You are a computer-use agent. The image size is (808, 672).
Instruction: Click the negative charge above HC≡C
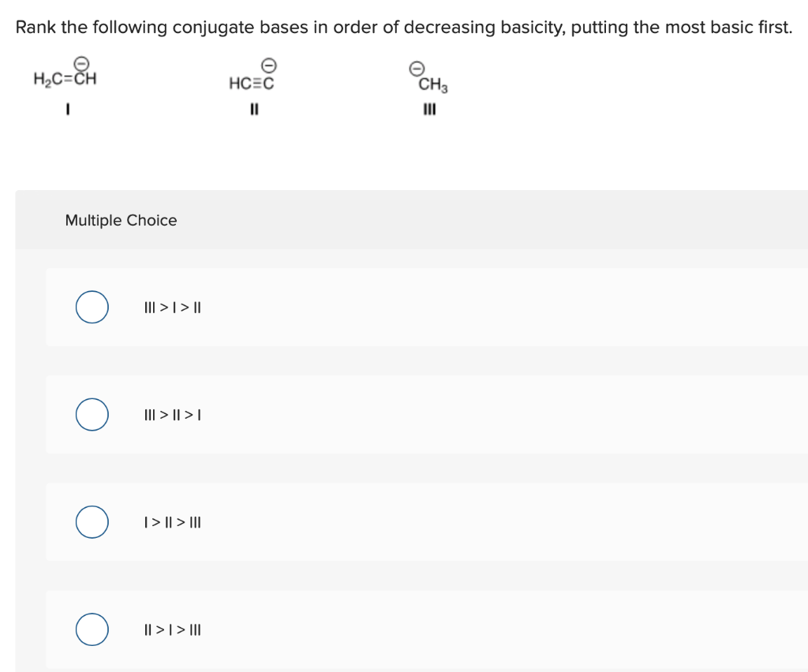(269, 65)
